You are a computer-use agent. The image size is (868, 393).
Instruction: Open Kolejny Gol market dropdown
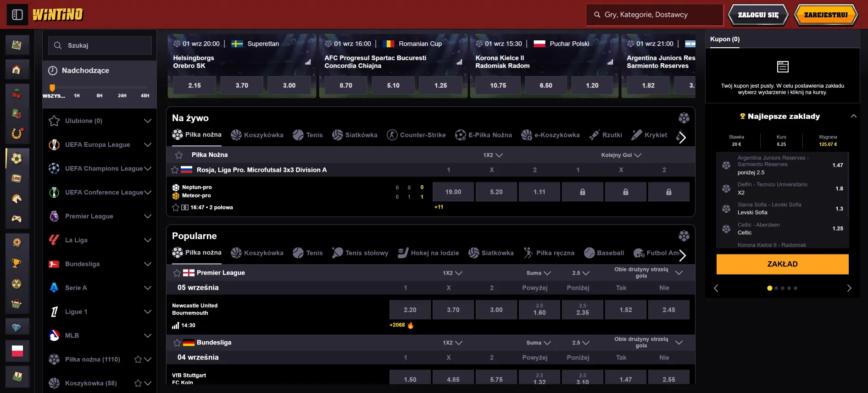(621, 155)
